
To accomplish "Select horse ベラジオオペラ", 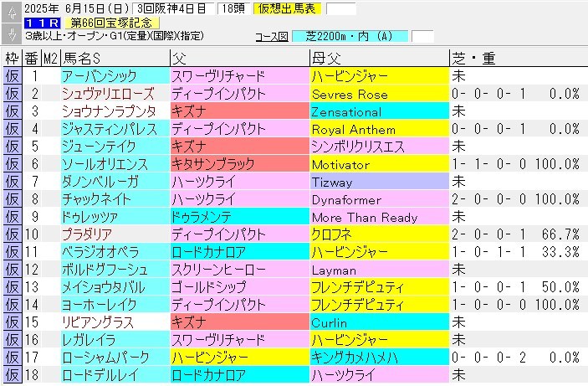I will [x=115, y=252].
